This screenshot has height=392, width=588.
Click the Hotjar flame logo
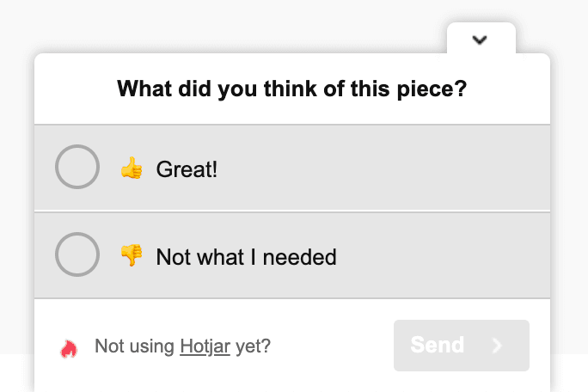tap(69, 348)
